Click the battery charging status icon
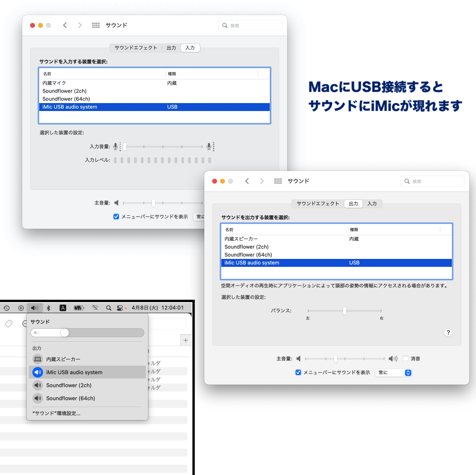Viewport: 476px width, 475px height. coord(79,308)
